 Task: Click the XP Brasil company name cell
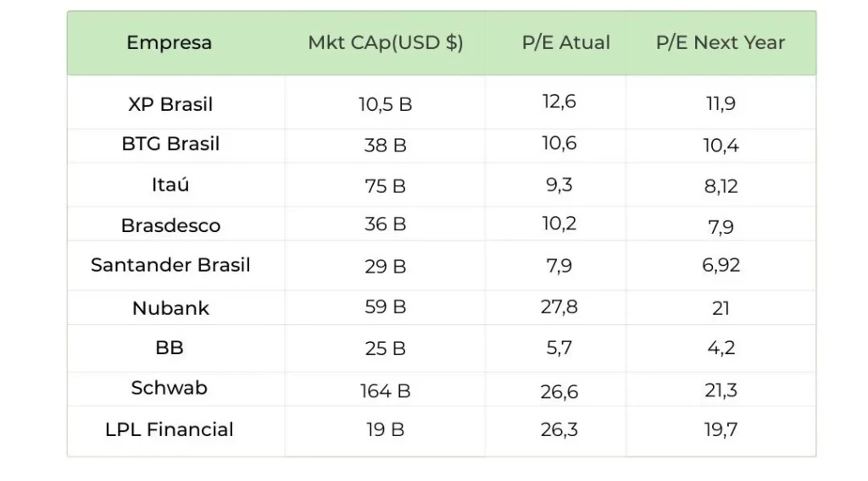point(170,104)
